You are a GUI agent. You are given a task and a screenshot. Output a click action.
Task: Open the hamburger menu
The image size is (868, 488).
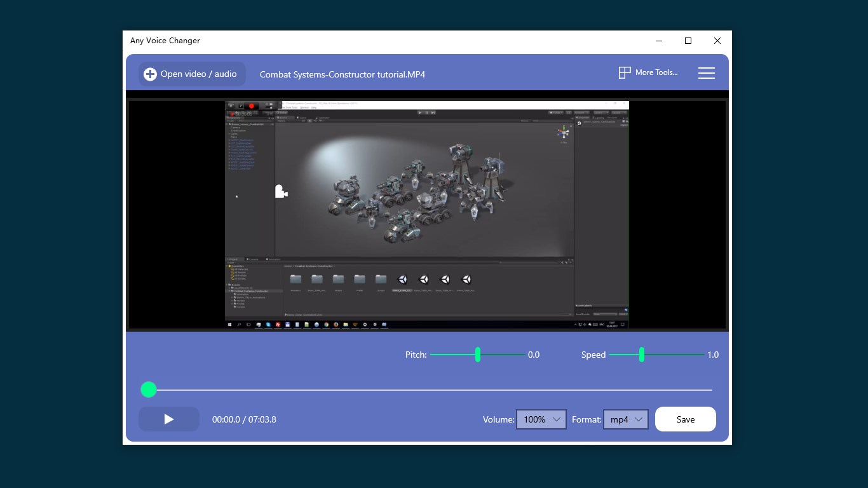[706, 72]
